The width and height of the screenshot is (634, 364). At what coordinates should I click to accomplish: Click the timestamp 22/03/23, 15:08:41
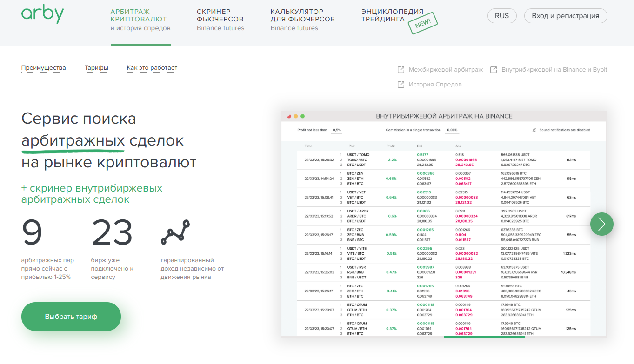click(x=319, y=197)
